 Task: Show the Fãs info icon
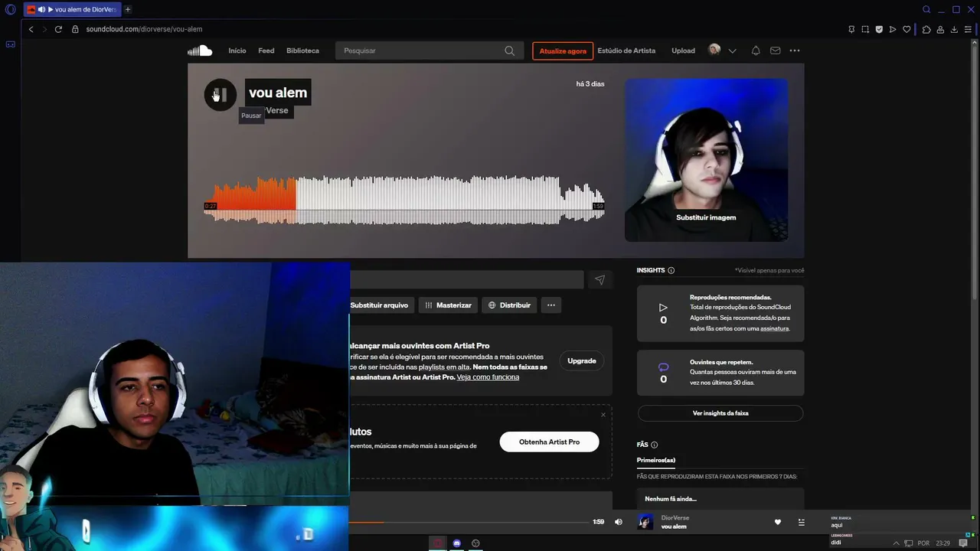(654, 445)
